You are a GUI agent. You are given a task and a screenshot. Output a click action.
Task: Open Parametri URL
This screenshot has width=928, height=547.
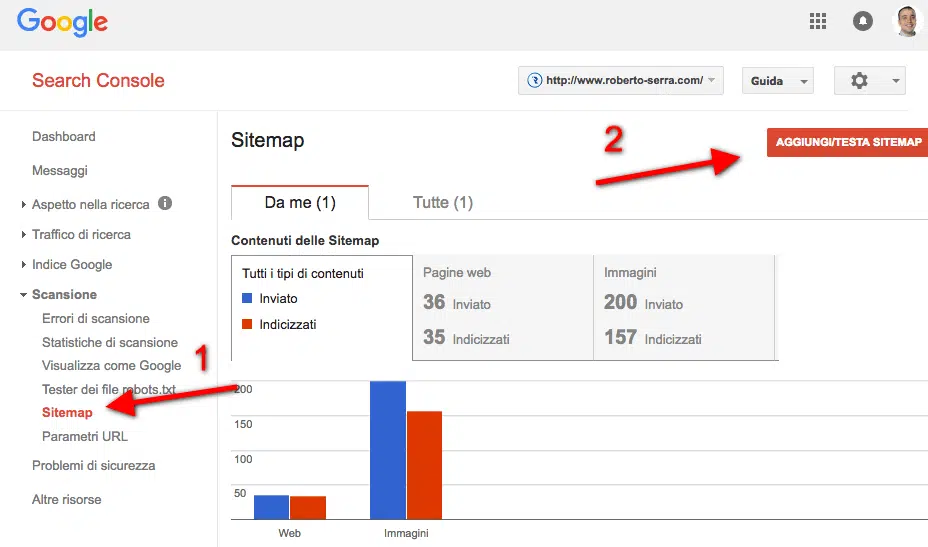click(85, 436)
